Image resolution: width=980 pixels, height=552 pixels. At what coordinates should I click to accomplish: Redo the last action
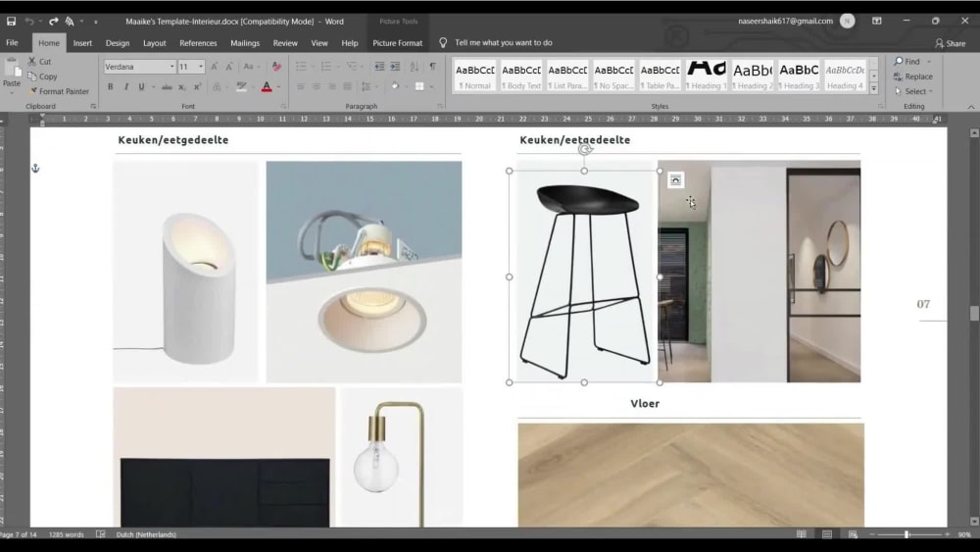pyautogui.click(x=54, y=22)
